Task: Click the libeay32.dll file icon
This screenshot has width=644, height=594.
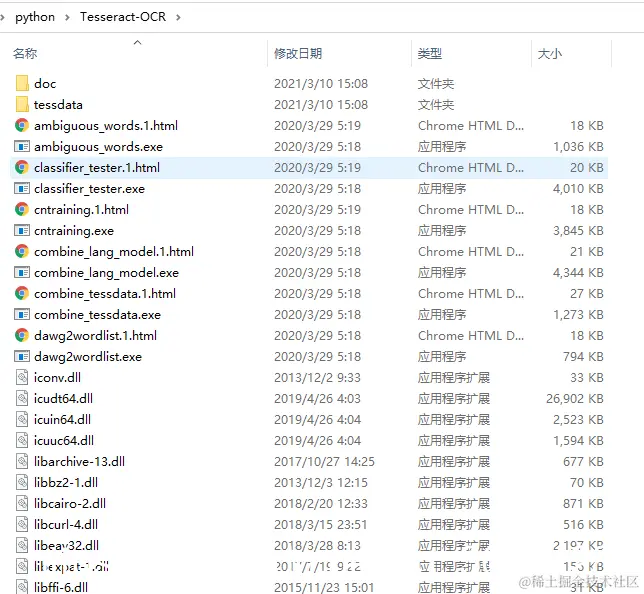Action: [22, 545]
